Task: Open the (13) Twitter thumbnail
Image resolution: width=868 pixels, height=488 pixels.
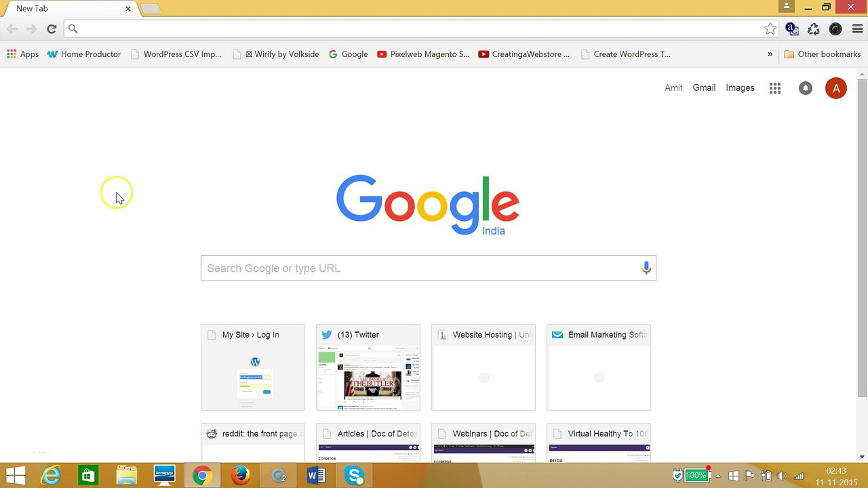Action: coord(368,367)
